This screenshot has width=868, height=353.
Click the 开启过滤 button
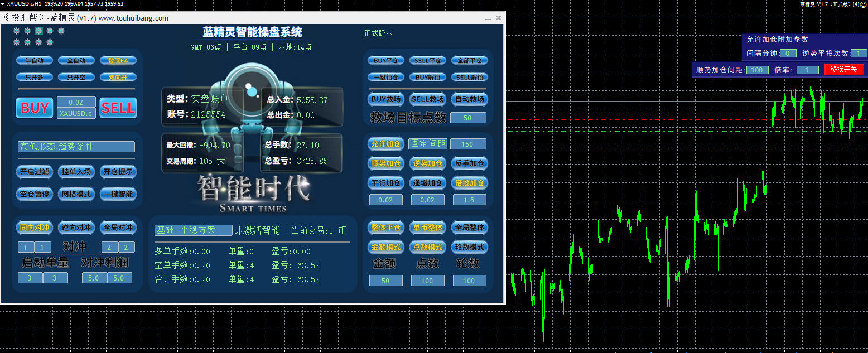tap(35, 172)
